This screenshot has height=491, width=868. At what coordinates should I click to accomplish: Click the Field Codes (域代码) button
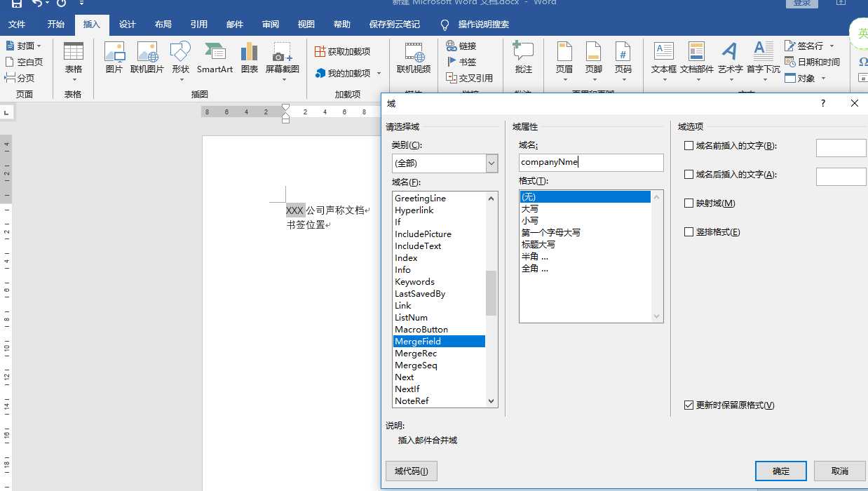[x=412, y=471]
